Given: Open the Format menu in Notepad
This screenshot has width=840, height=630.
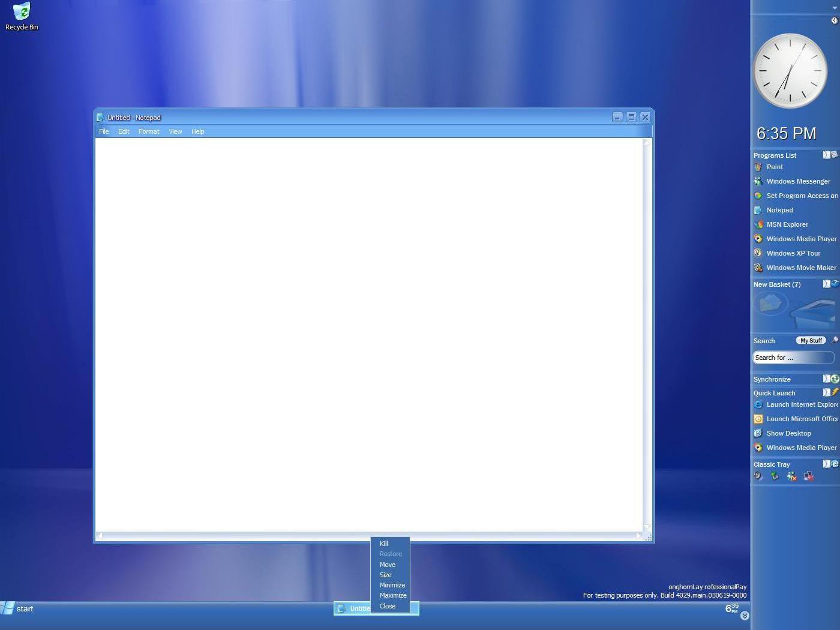Looking at the screenshot, I should point(149,131).
